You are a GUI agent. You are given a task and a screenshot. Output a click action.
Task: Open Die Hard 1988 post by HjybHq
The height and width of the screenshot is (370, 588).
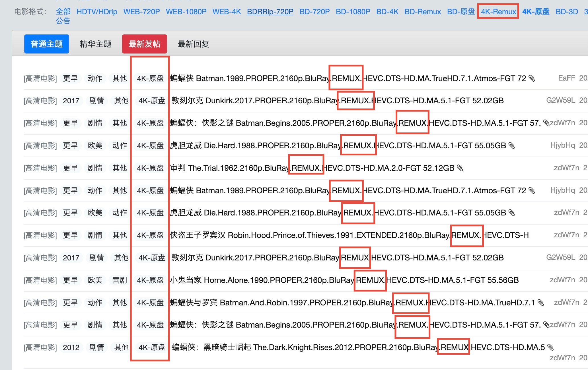pos(338,145)
